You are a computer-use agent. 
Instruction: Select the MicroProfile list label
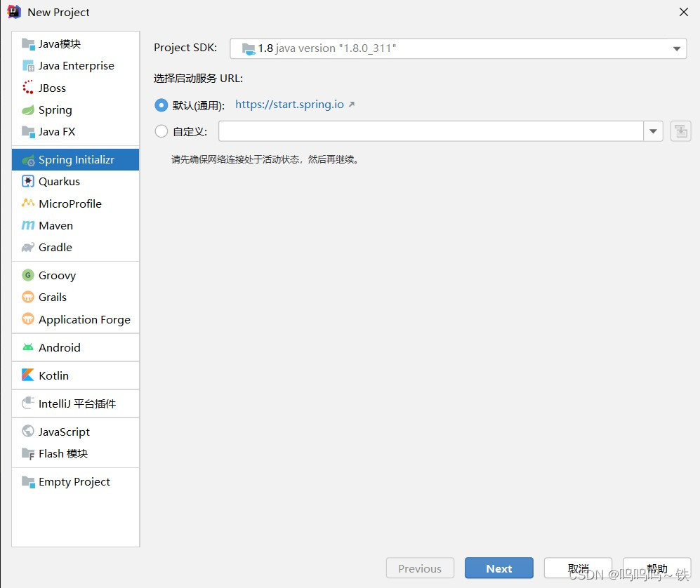70,204
